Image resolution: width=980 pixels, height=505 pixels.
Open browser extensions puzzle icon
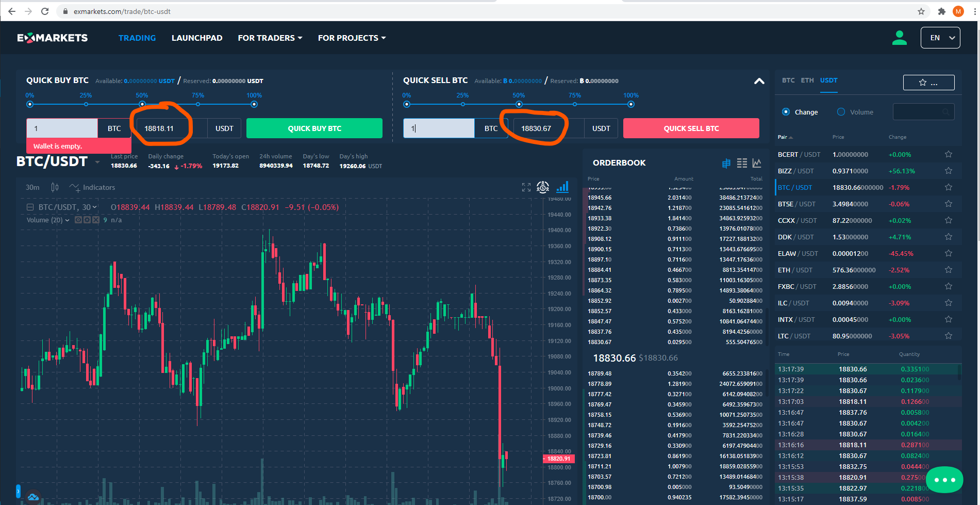[942, 11]
